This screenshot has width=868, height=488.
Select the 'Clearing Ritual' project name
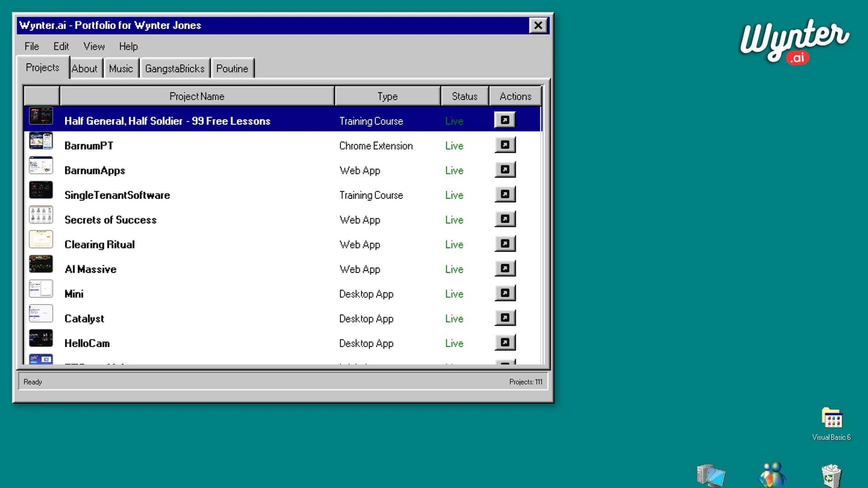pyautogui.click(x=99, y=244)
